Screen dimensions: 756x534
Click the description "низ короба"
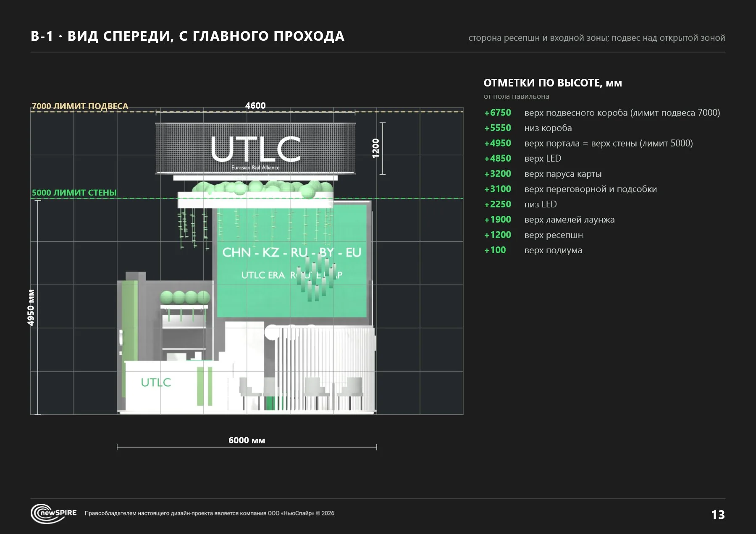click(x=548, y=128)
